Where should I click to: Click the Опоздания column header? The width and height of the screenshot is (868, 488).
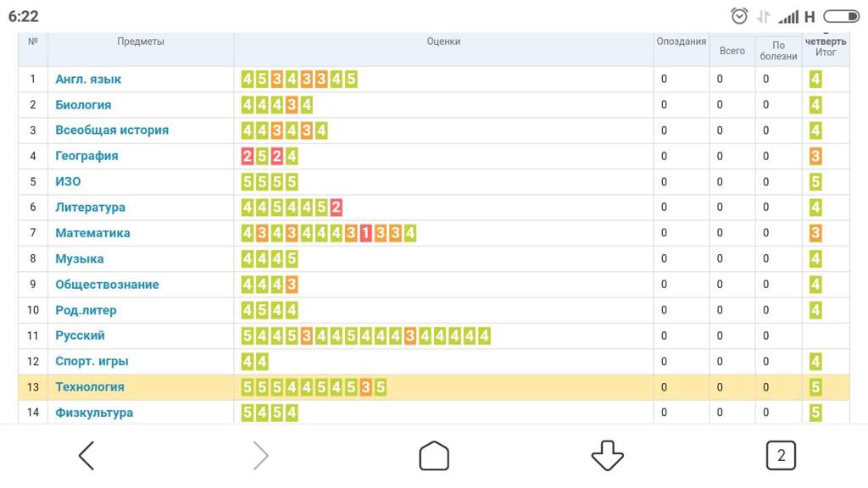[x=681, y=42]
